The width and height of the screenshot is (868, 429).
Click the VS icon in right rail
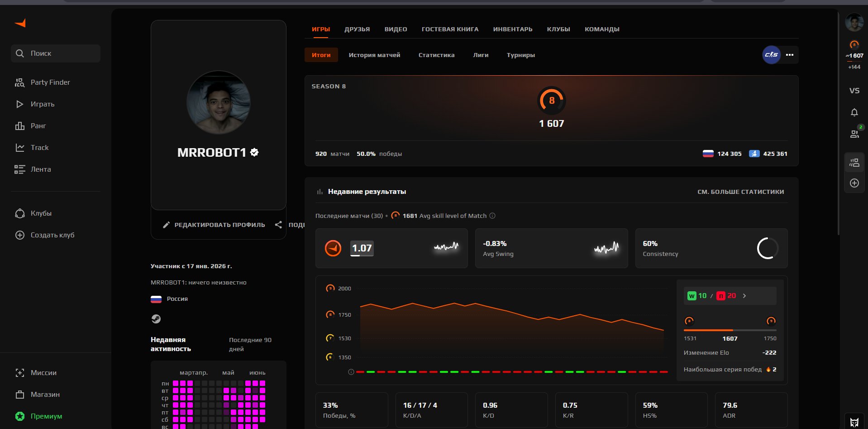(854, 91)
